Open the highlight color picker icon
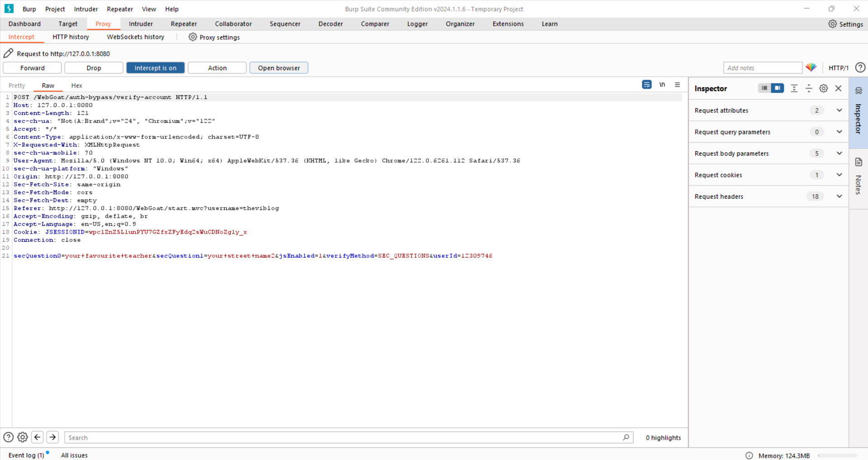The height and width of the screenshot is (460, 868). [811, 67]
